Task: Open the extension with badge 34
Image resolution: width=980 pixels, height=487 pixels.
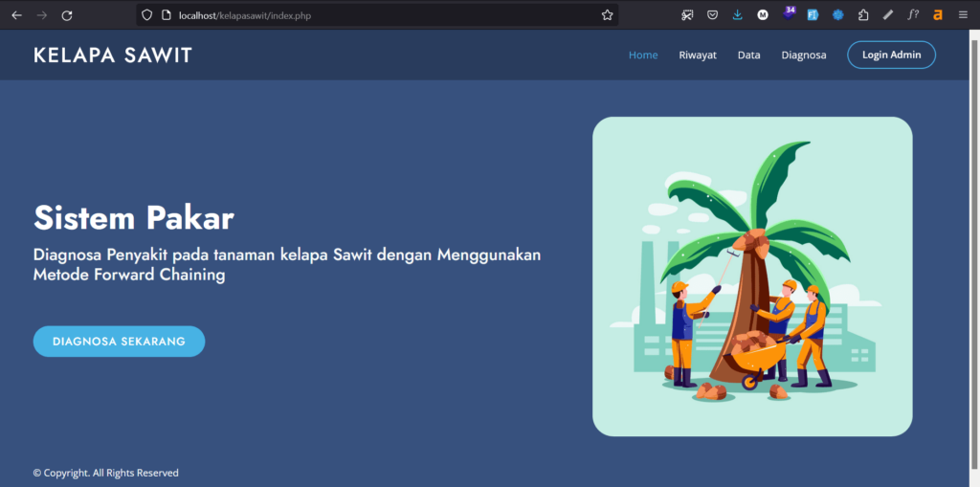Action: click(x=789, y=13)
